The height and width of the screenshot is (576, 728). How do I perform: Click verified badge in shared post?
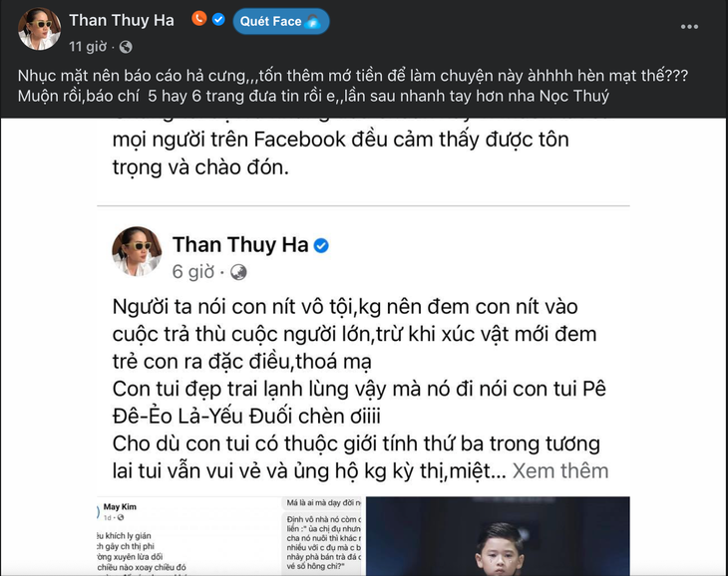tap(321, 245)
